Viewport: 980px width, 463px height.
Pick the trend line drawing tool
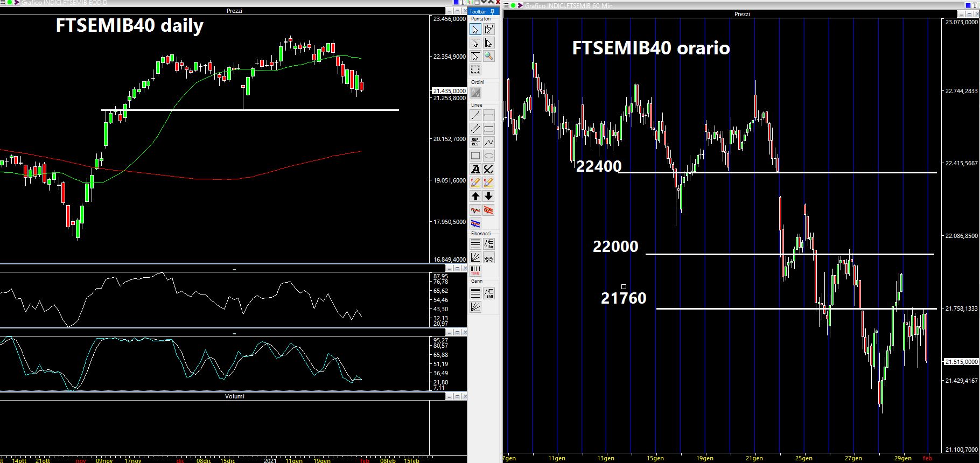475,115
